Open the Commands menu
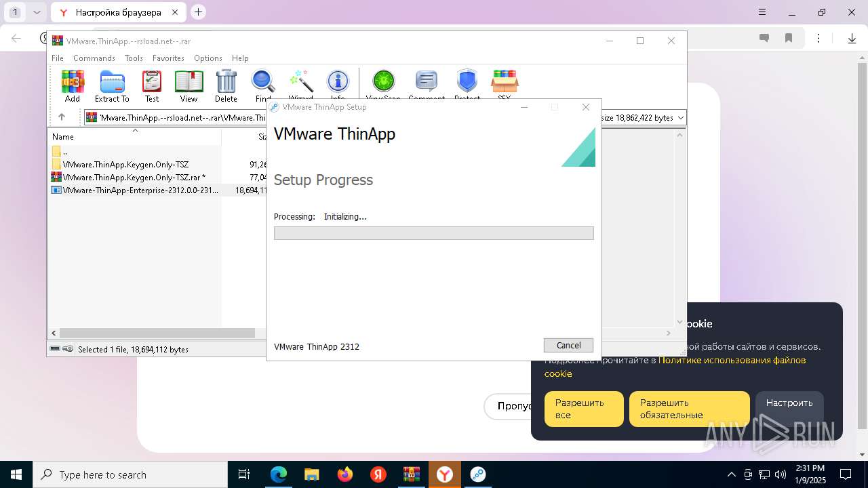The width and height of the screenshot is (868, 488). (94, 58)
